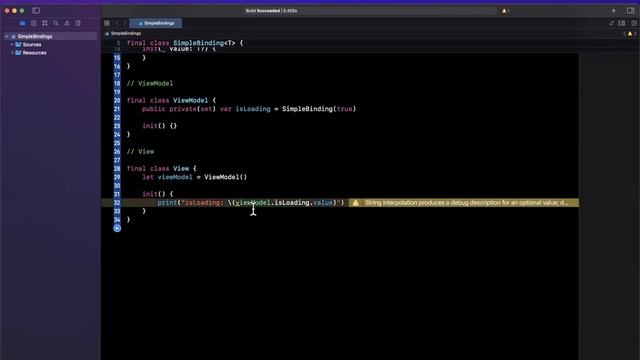
Task: Click the print statement on line 32
Action: (x=251, y=203)
